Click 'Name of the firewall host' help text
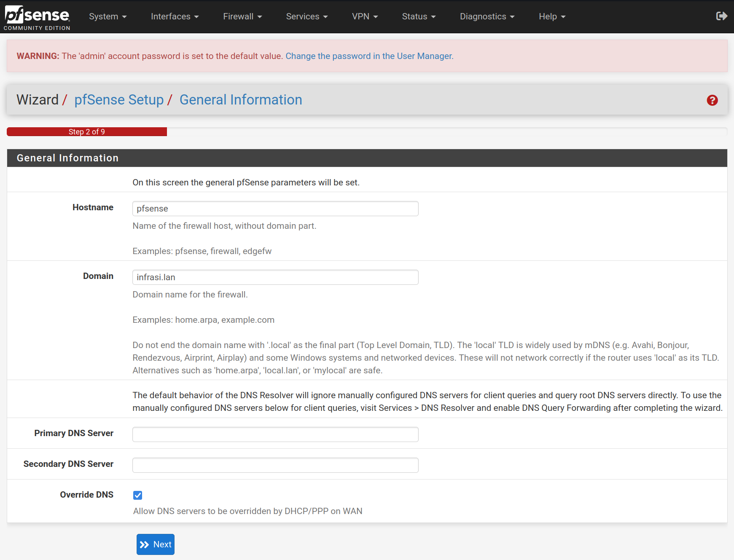 coord(224,226)
